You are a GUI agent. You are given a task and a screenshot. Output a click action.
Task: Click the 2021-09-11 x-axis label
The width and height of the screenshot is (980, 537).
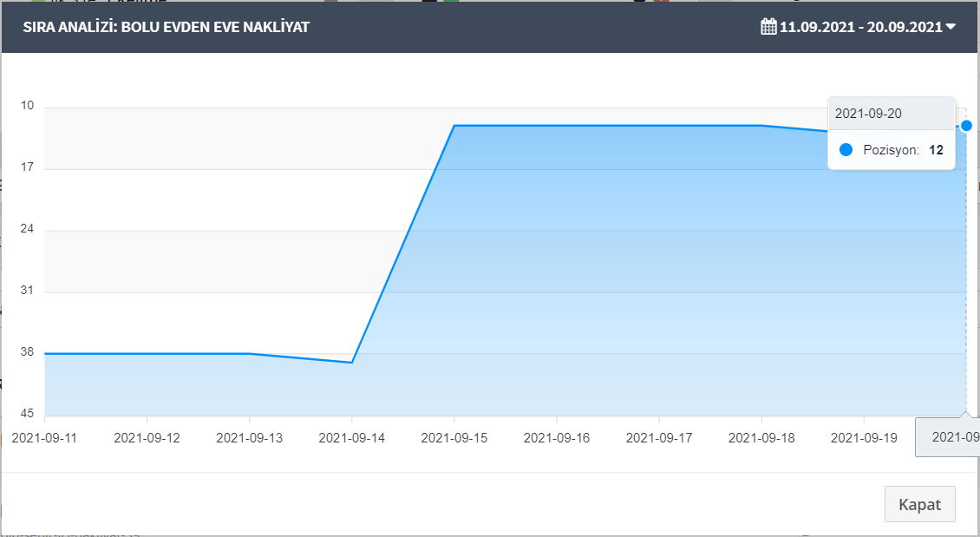[44, 437]
